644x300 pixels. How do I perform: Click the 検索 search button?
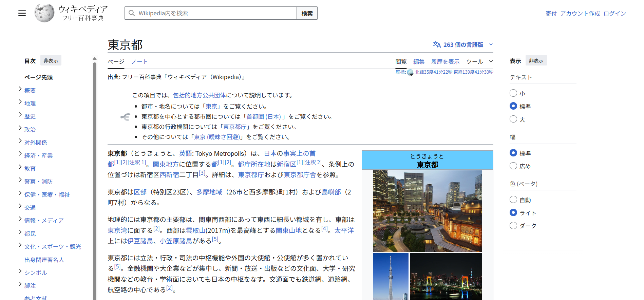(307, 13)
